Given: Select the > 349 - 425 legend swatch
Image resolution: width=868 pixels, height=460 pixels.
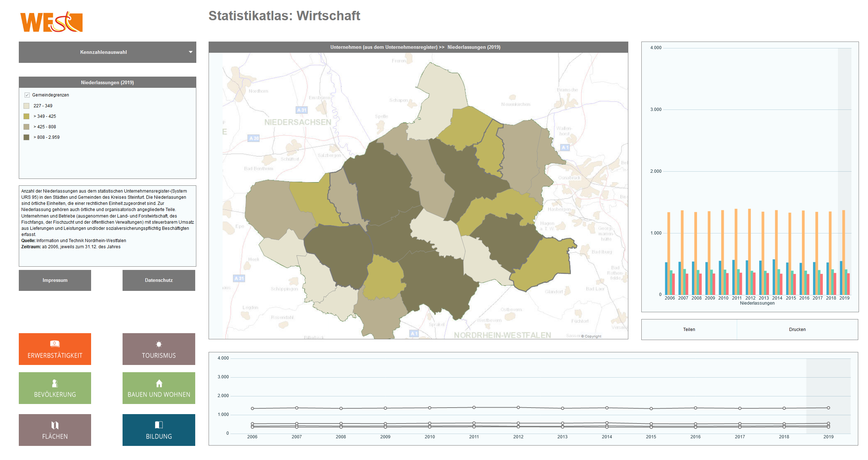Looking at the screenshot, I should [26, 116].
